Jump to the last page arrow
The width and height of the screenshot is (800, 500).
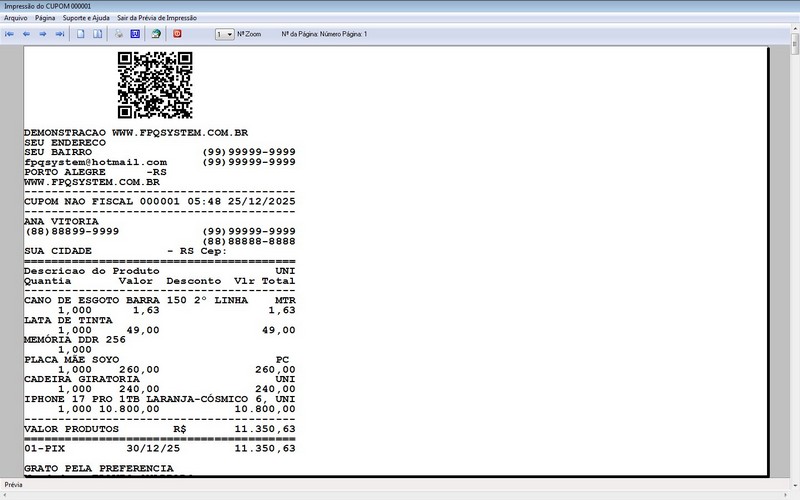(60, 34)
